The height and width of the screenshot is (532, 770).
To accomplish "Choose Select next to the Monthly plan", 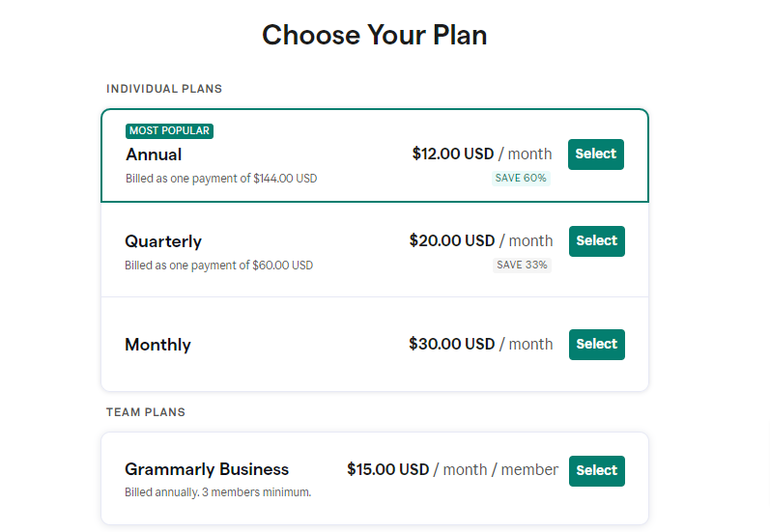I will click(x=596, y=344).
